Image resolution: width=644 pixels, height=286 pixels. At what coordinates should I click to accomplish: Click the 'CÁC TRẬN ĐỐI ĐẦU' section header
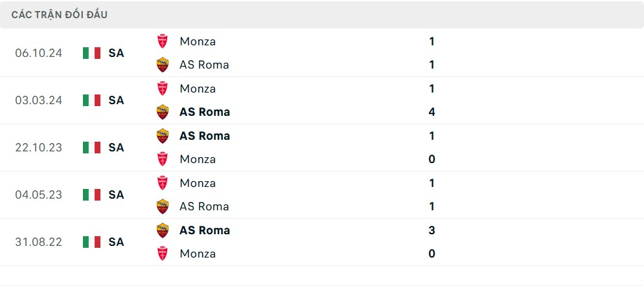[60, 15]
